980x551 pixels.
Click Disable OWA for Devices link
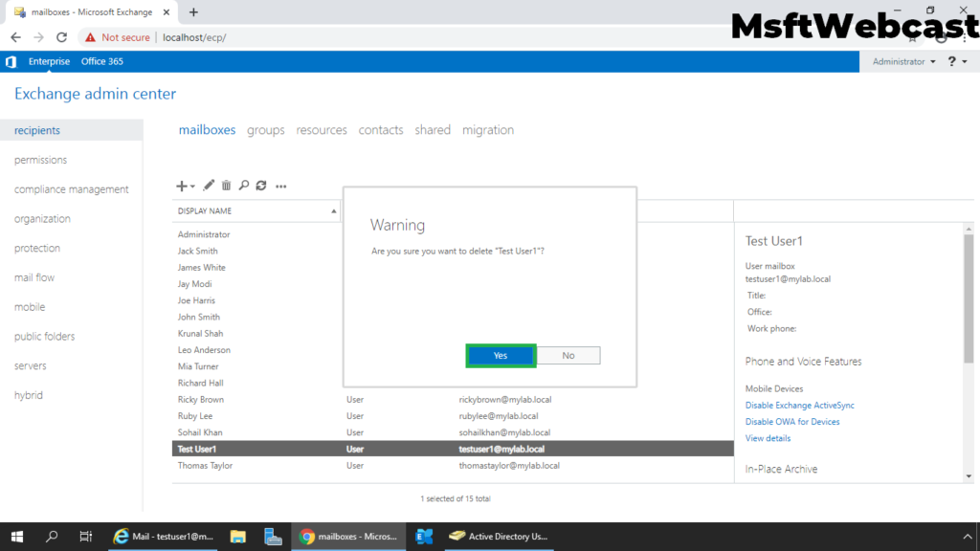click(x=791, y=422)
